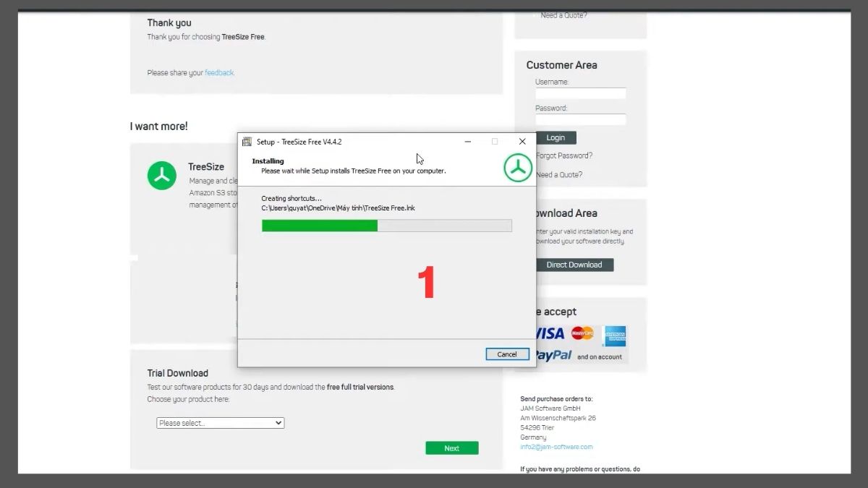The image size is (868, 488).
Task: Open the Forgot Password link
Action: coord(564,155)
